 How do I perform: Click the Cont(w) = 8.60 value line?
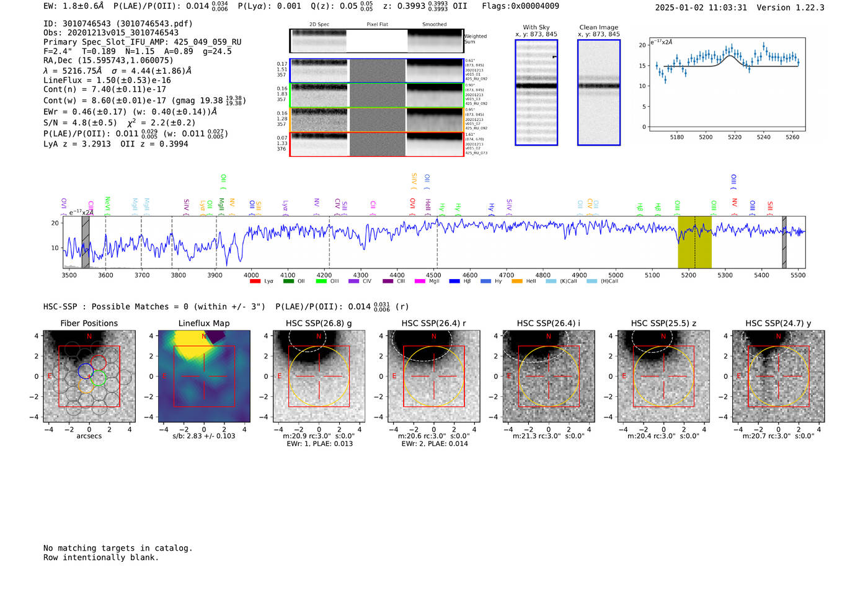144,100
